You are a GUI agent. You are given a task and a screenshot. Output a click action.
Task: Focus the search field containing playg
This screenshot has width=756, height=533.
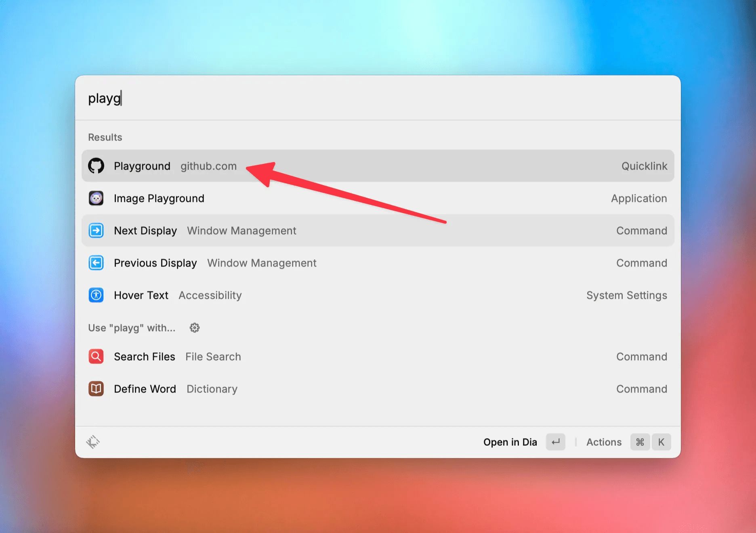coord(378,98)
